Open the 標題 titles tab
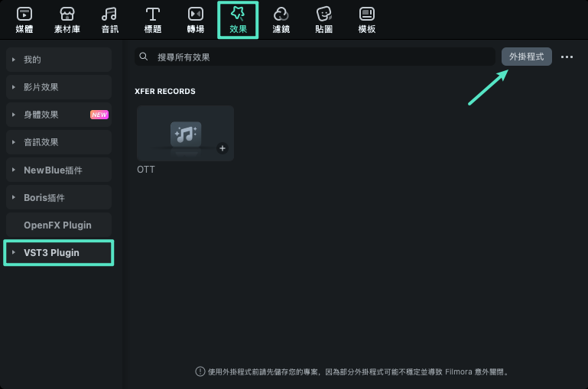 pyautogui.click(x=153, y=20)
